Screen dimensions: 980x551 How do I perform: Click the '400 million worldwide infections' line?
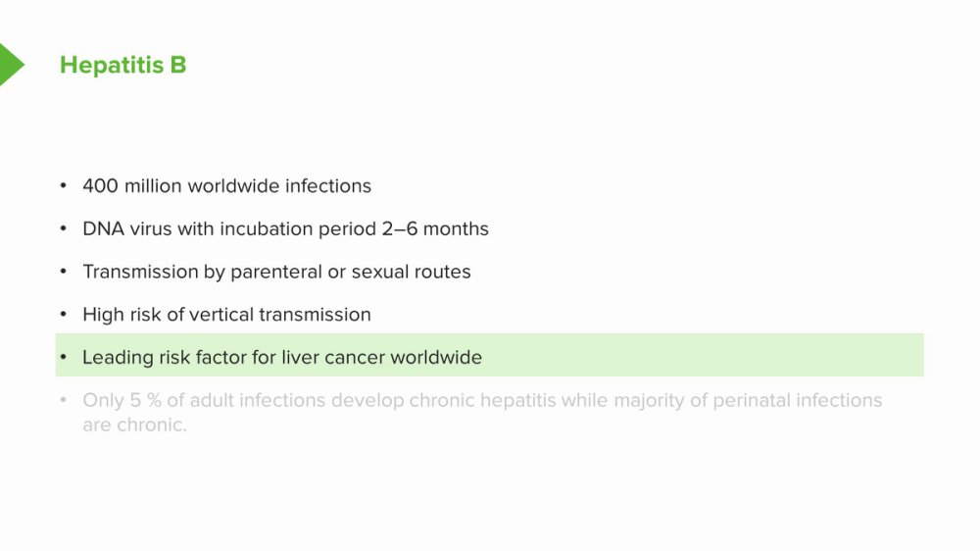[227, 185]
